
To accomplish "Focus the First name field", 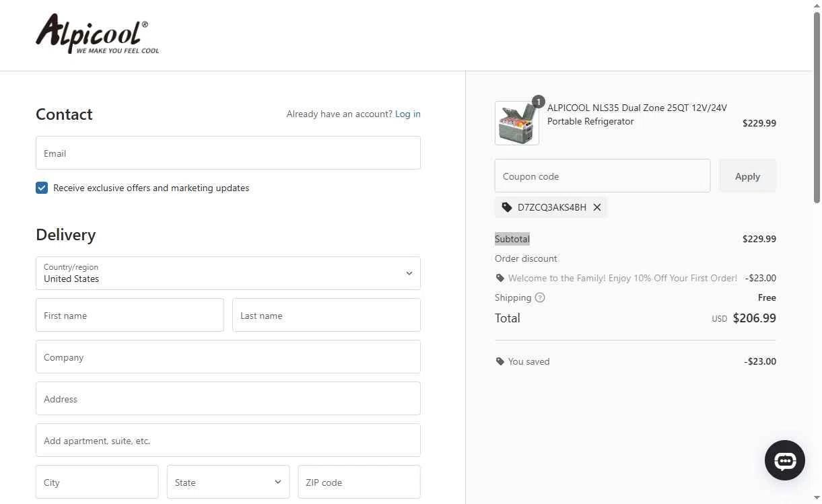I will click(130, 315).
